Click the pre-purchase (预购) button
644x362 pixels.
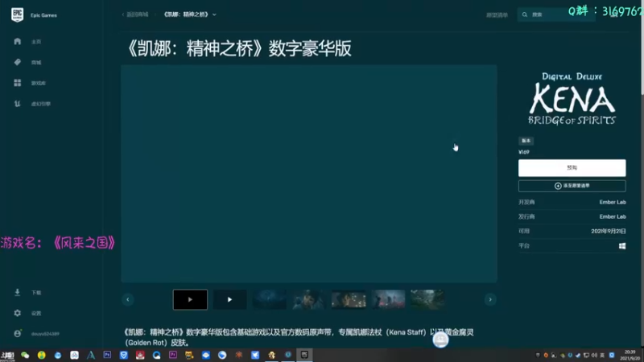pyautogui.click(x=572, y=168)
